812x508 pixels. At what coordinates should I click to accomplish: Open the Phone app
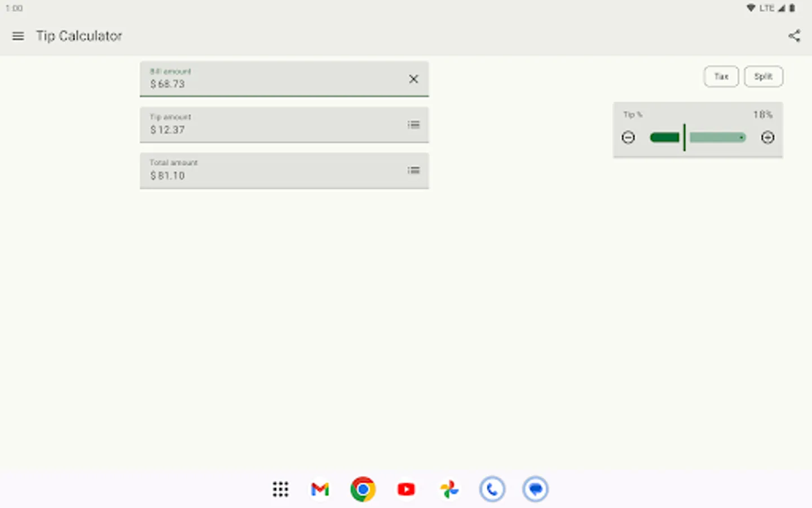pos(492,489)
